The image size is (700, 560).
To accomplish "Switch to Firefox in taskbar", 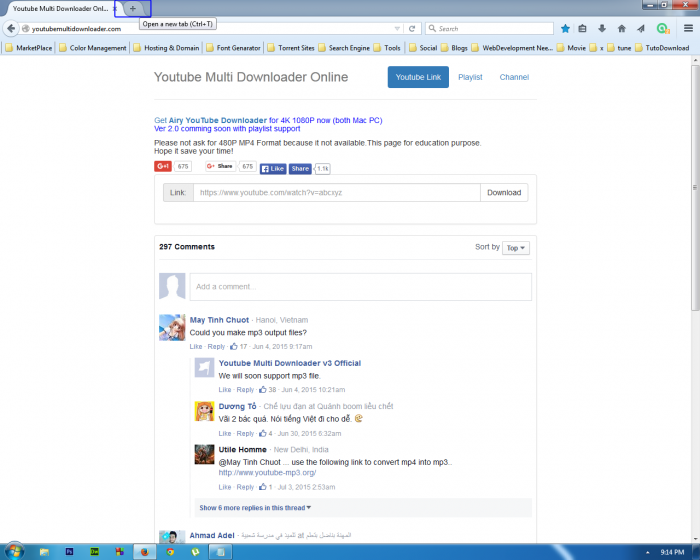I will (x=144, y=552).
